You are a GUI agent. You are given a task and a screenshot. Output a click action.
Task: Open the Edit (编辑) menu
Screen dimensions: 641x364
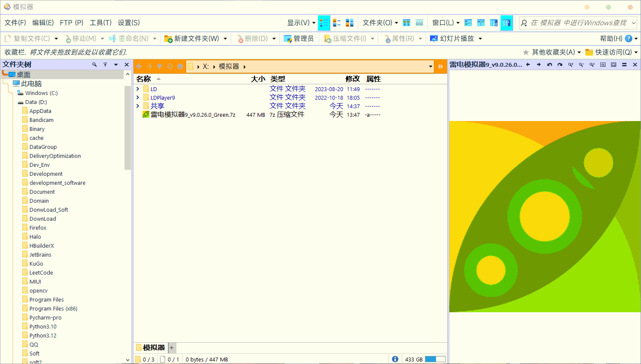[x=43, y=23]
